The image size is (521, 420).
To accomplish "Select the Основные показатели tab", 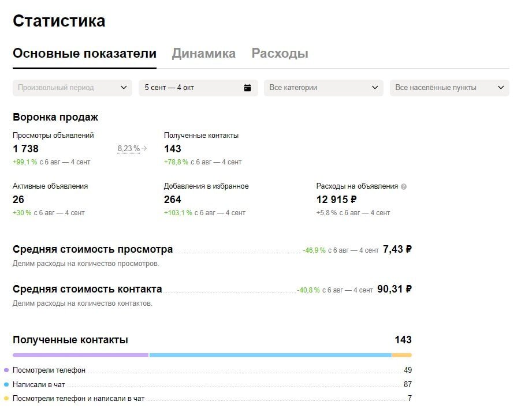I will point(83,54).
